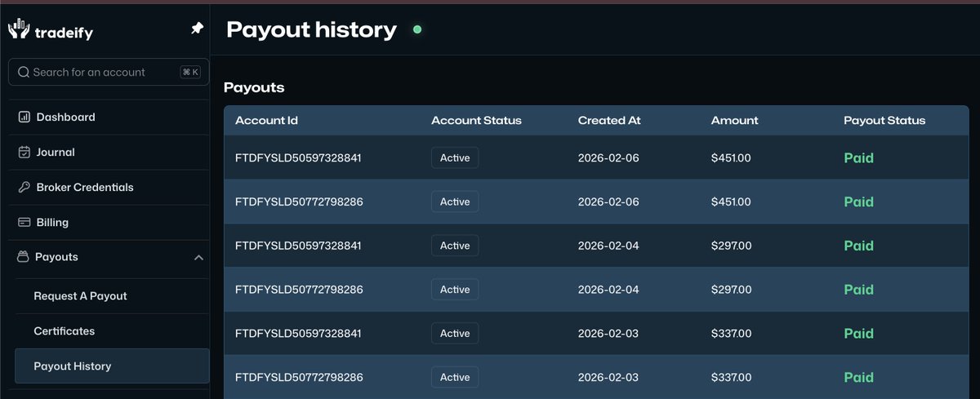Click Active badge in first 2026-02-03 row

coord(455,333)
